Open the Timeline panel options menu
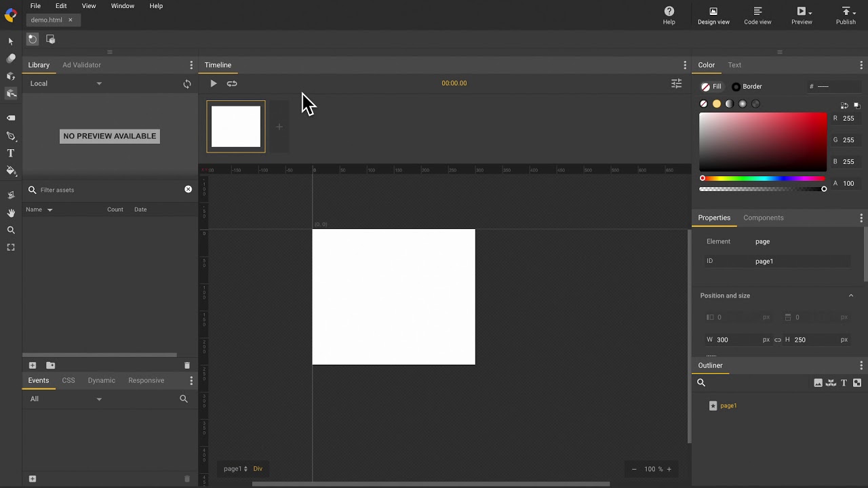The width and height of the screenshot is (868, 488). [685, 65]
